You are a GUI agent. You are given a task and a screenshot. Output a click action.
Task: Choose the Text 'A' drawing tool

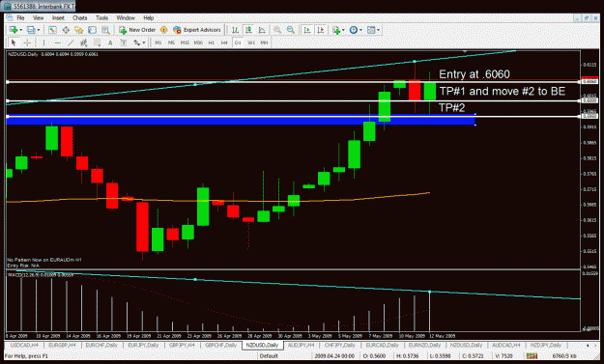click(x=110, y=42)
